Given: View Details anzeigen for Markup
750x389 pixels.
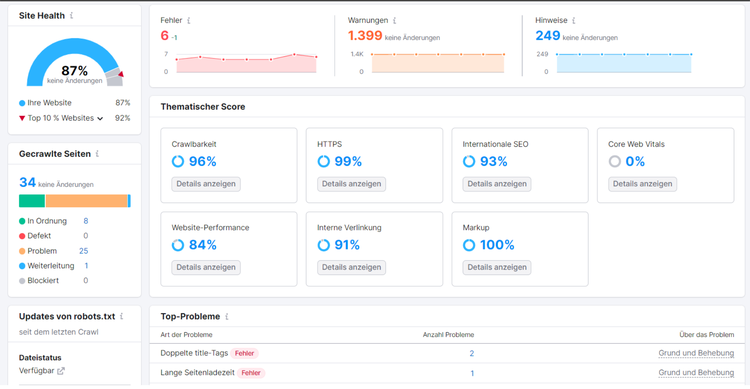Looking at the screenshot, I should click(x=497, y=267).
